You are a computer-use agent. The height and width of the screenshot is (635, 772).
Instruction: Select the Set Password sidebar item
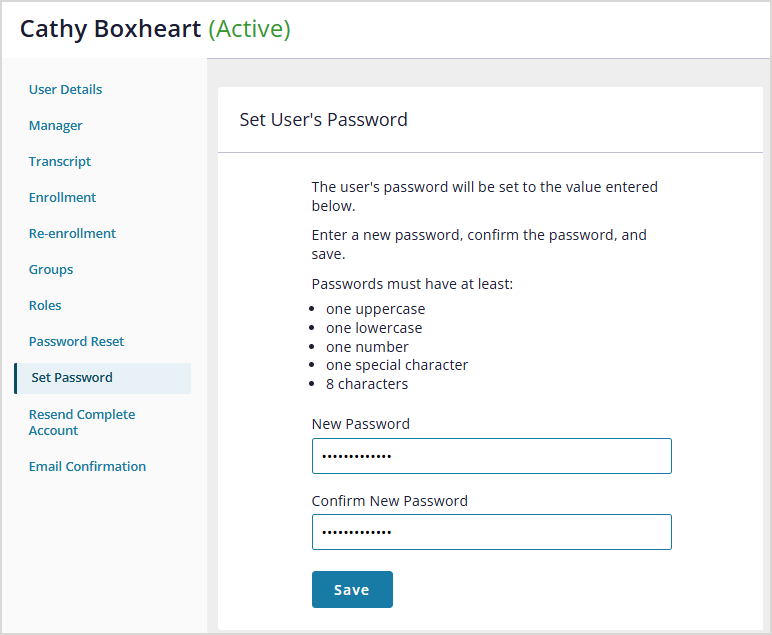[x=72, y=378]
